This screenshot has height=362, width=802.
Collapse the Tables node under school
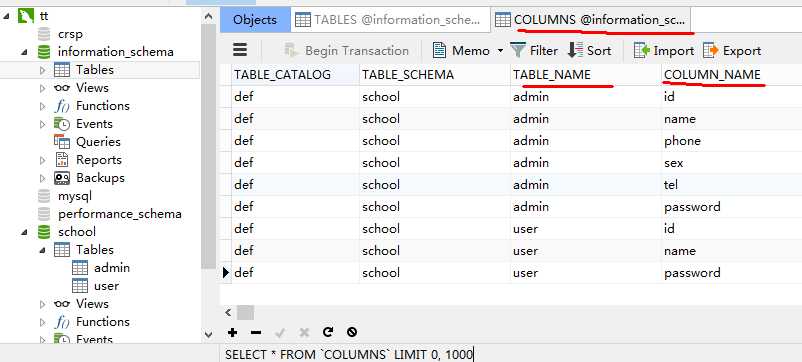click(x=42, y=250)
